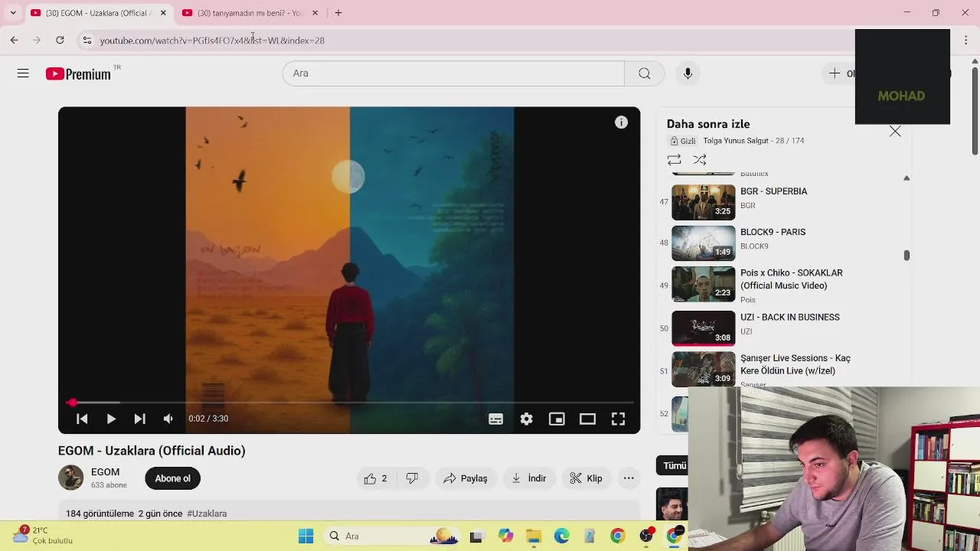The width and height of the screenshot is (980, 551).
Task: Open a new browser tab
Action: click(338, 13)
